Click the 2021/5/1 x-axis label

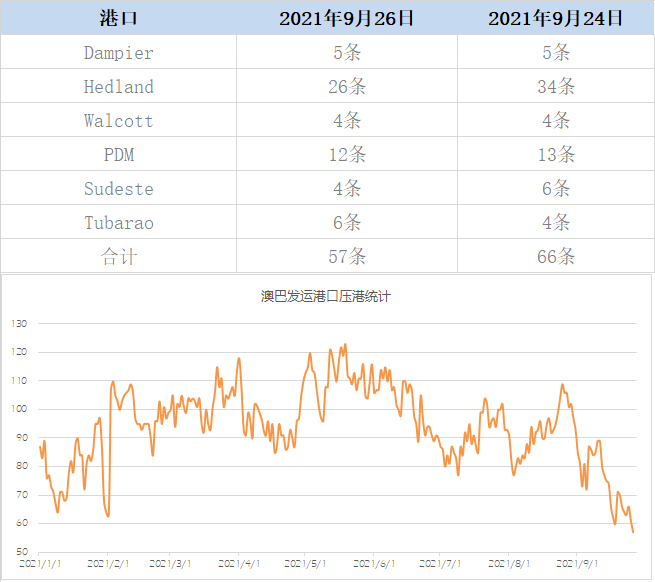(x=305, y=564)
